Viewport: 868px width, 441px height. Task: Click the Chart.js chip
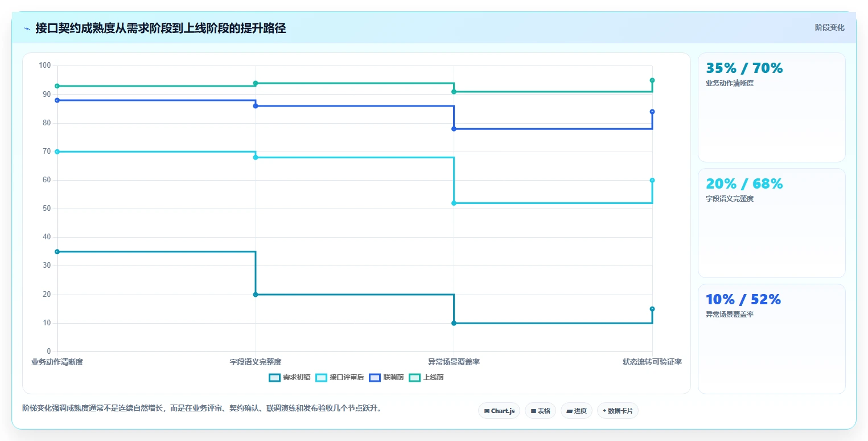(x=499, y=411)
